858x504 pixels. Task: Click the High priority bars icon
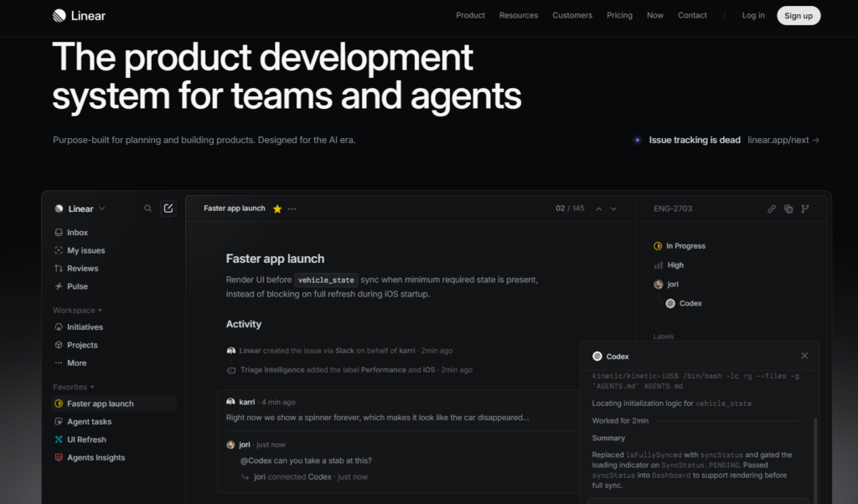click(658, 265)
